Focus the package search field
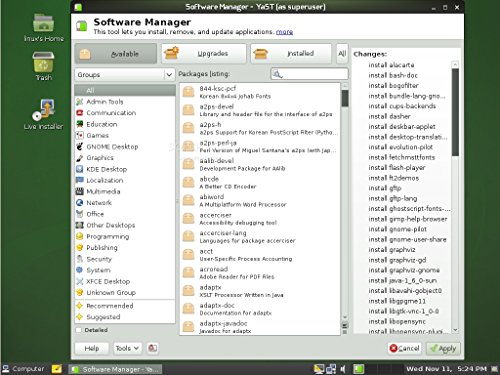Screen dimensions: 500x375 [310, 74]
